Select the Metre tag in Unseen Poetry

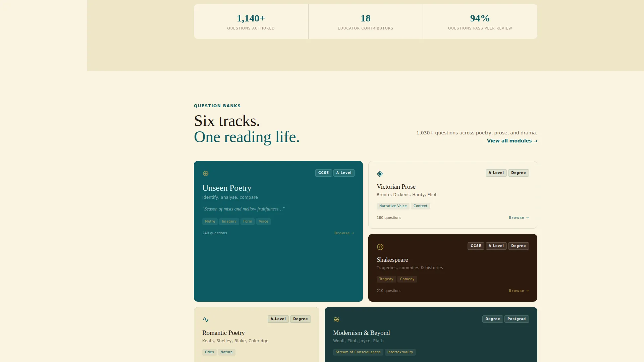210,222
